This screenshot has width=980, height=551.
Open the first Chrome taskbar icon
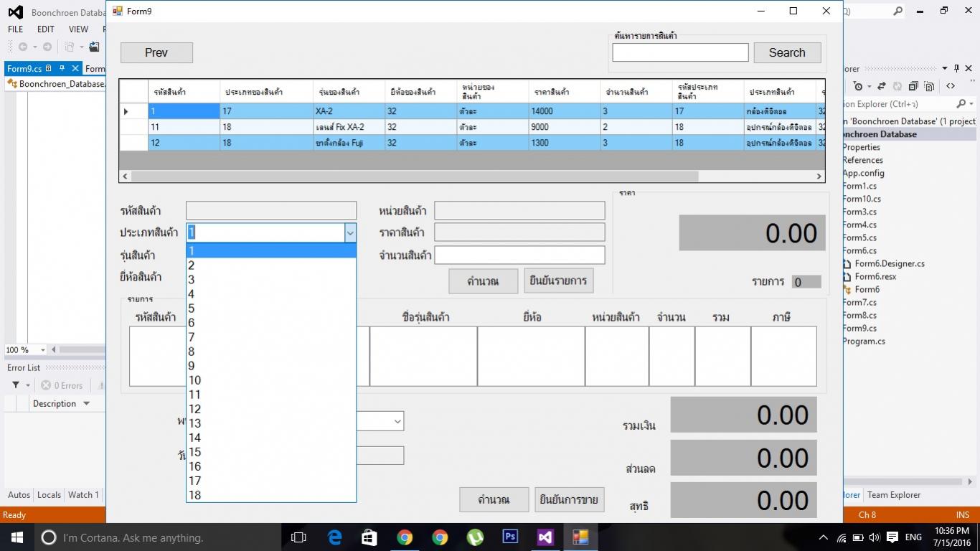(x=405, y=537)
